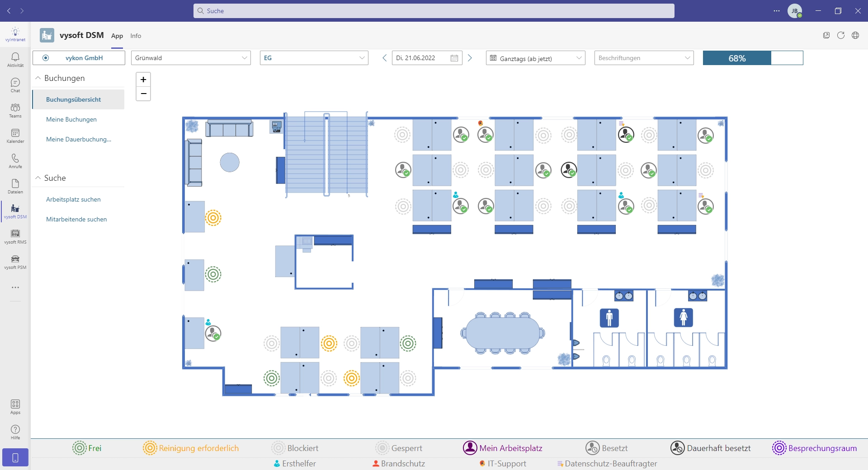Select the vykon GmbH radio button
The height and width of the screenshot is (470, 868).
[46, 58]
